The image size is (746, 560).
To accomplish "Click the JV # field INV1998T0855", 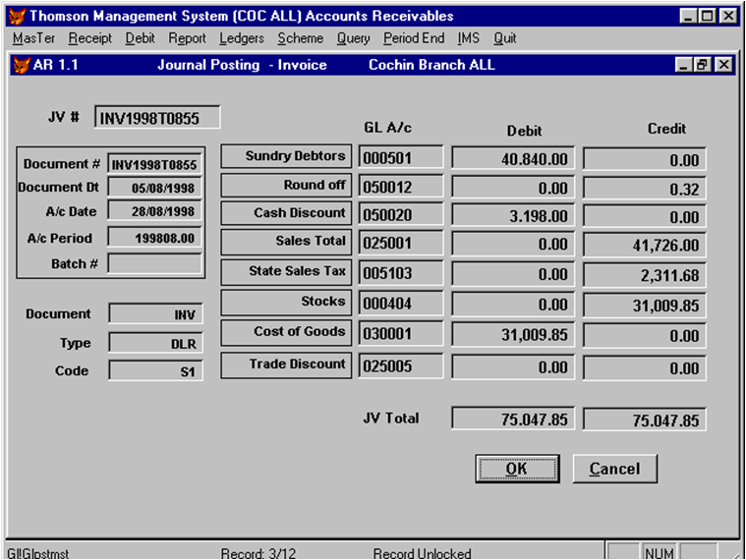I will [157, 118].
